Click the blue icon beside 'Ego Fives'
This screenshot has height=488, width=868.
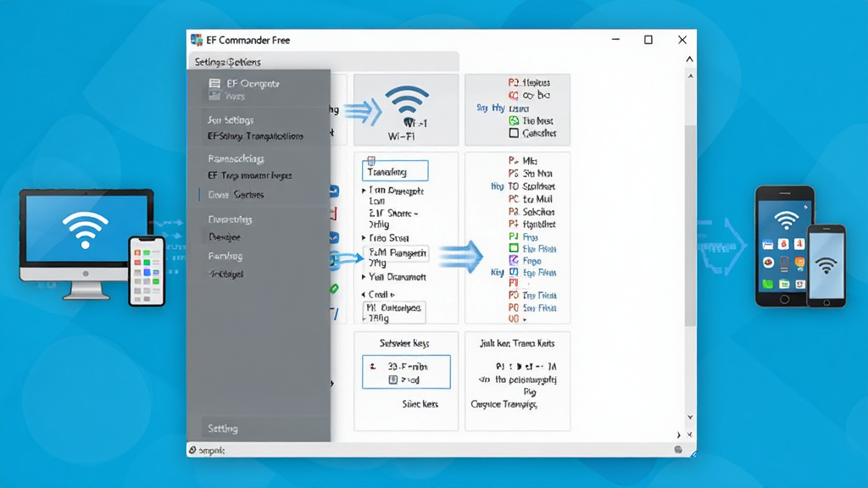(514, 272)
